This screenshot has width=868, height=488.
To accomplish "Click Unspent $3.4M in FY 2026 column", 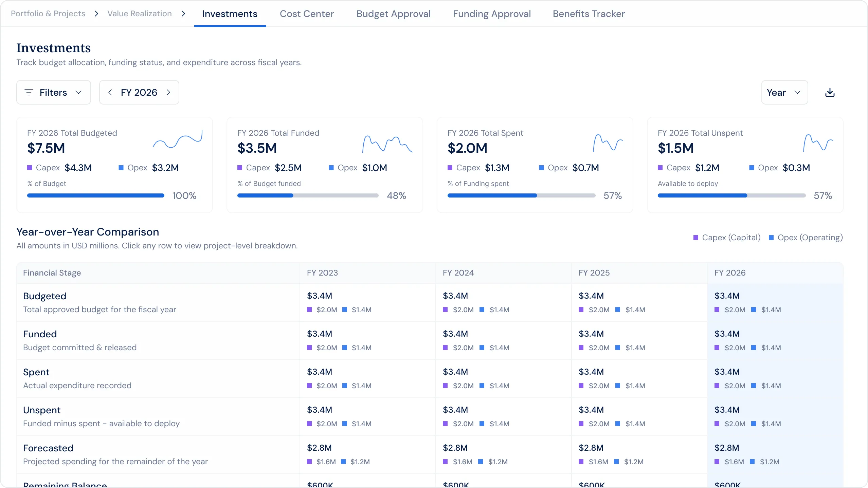I will tap(727, 410).
